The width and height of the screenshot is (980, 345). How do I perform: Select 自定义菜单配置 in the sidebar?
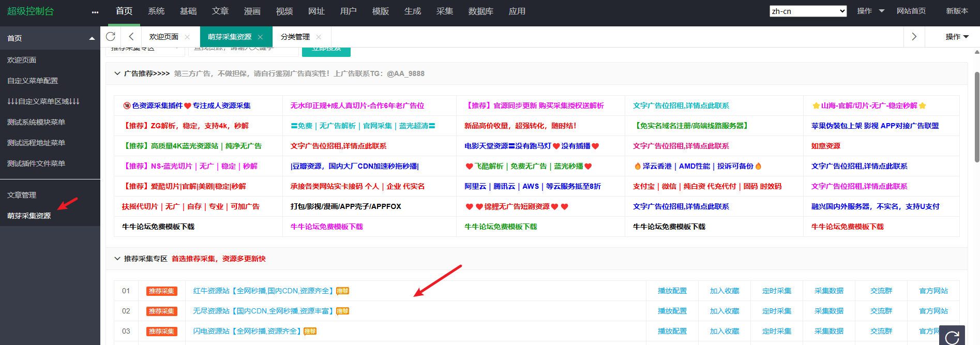[33, 81]
